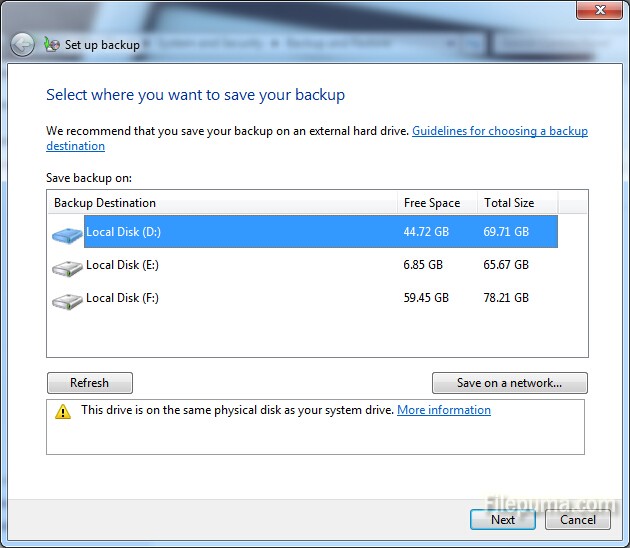The width and height of the screenshot is (630, 548).
Task: Click the Refresh button
Action: 90,383
